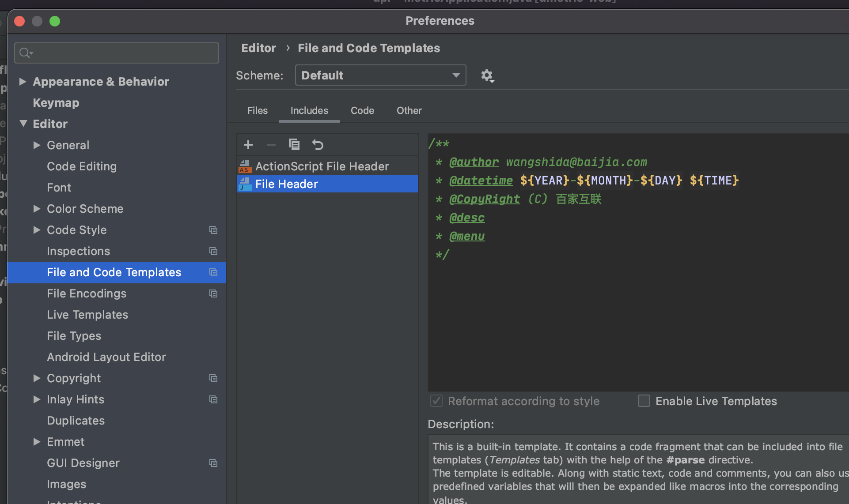This screenshot has width=849, height=504.
Task: Click the Reset to Default arrow icon
Action: click(318, 145)
